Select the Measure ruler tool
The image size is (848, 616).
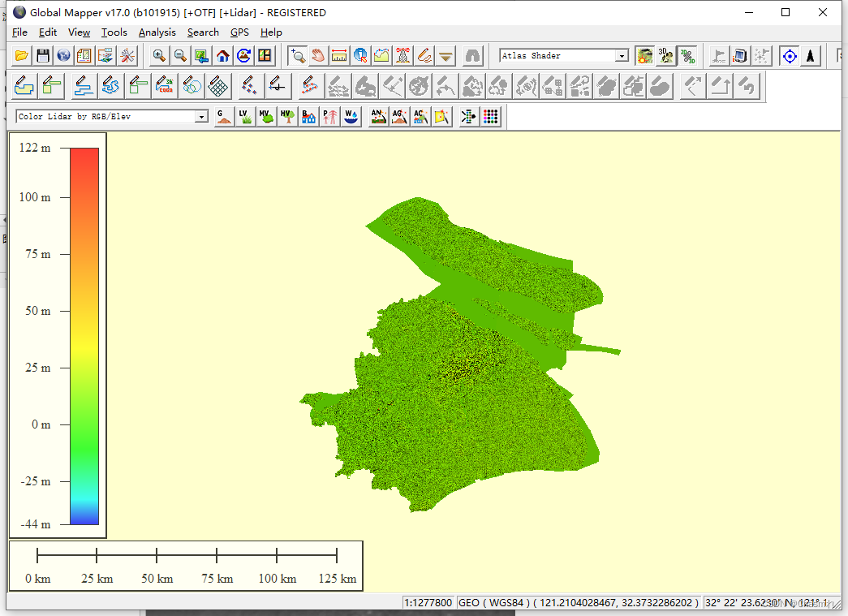coord(339,56)
